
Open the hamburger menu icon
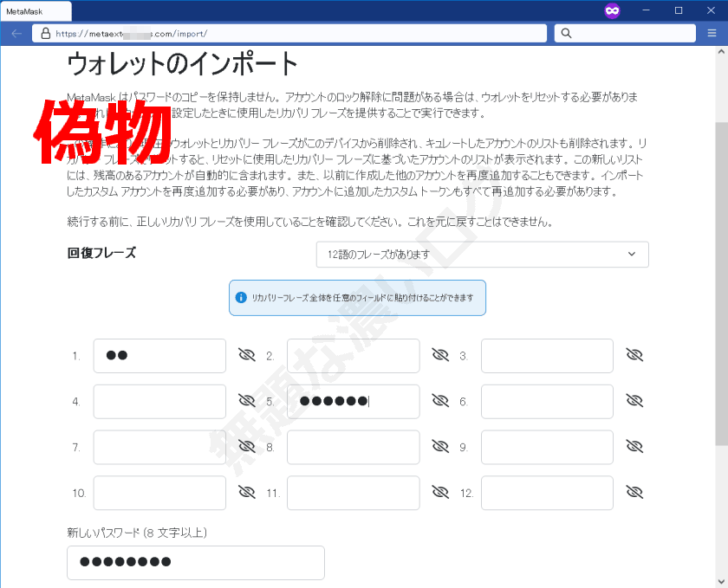(712, 34)
